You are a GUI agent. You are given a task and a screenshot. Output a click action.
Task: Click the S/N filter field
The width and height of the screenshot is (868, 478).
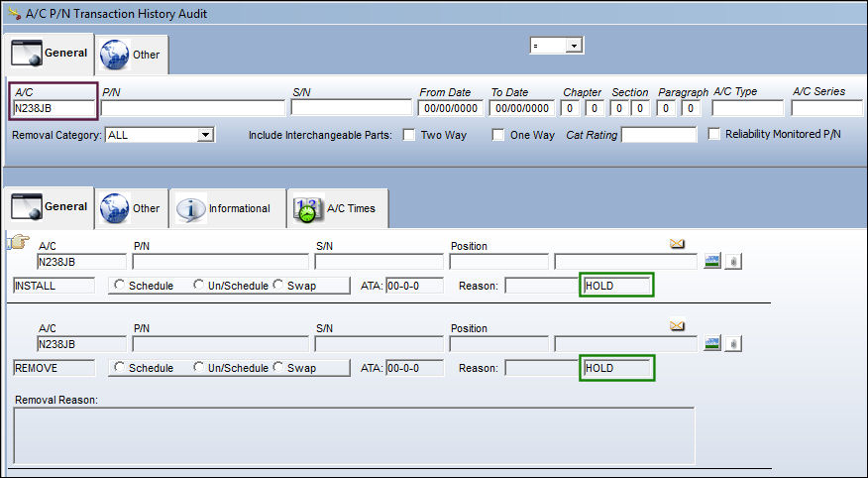pos(352,107)
